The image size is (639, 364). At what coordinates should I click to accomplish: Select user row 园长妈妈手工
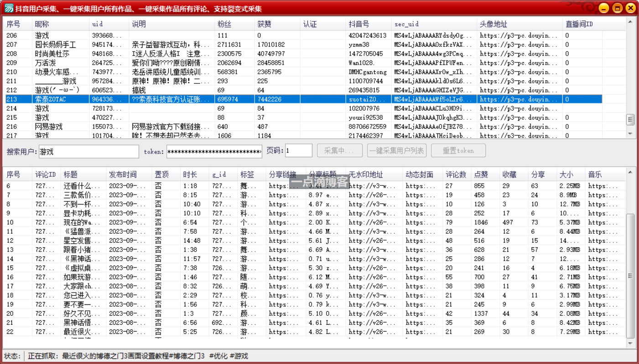coord(303,45)
